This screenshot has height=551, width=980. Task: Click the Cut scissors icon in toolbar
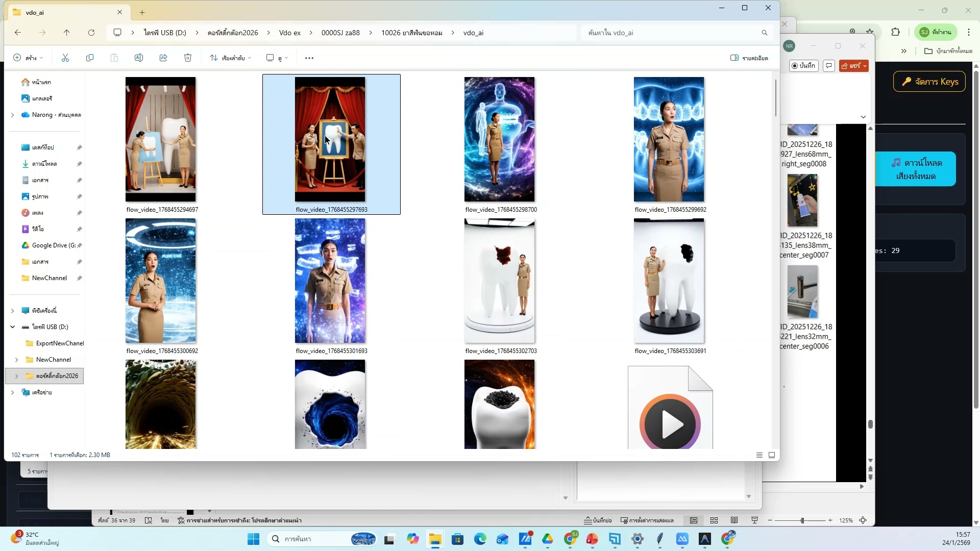click(x=65, y=58)
